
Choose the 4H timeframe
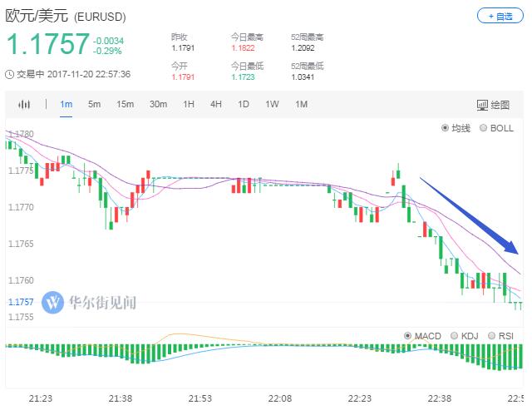click(216, 104)
